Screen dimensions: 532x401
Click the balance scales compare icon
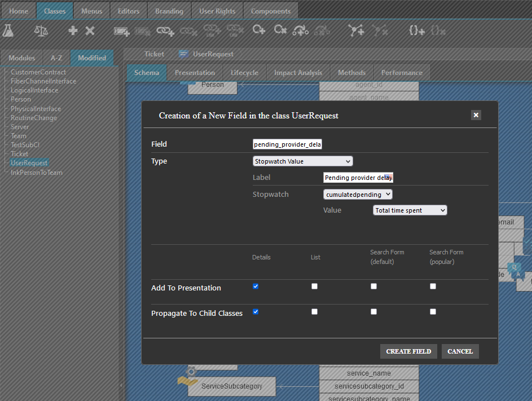[41, 30]
